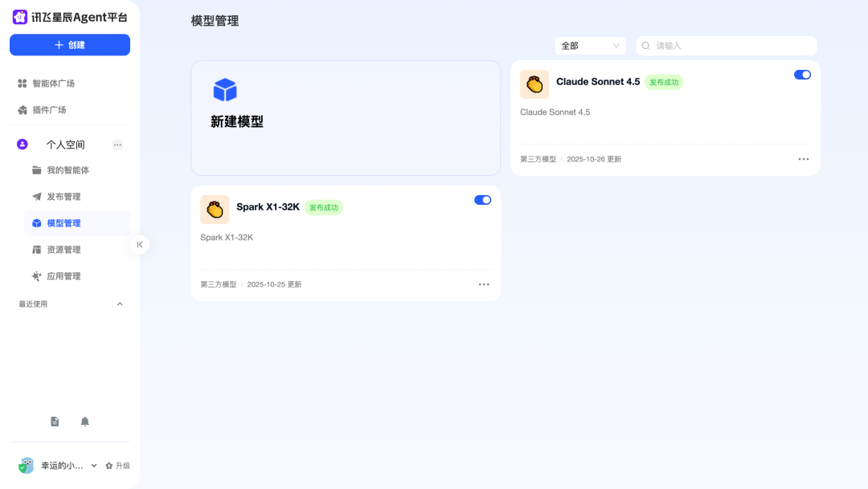Click the 创建 button
Image resolution: width=868 pixels, height=489 pixels.
pos(70,45)
